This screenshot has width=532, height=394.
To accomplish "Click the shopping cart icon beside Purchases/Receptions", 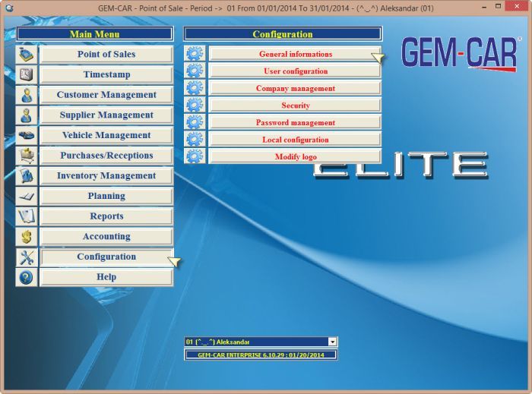I will click(27, 156).
